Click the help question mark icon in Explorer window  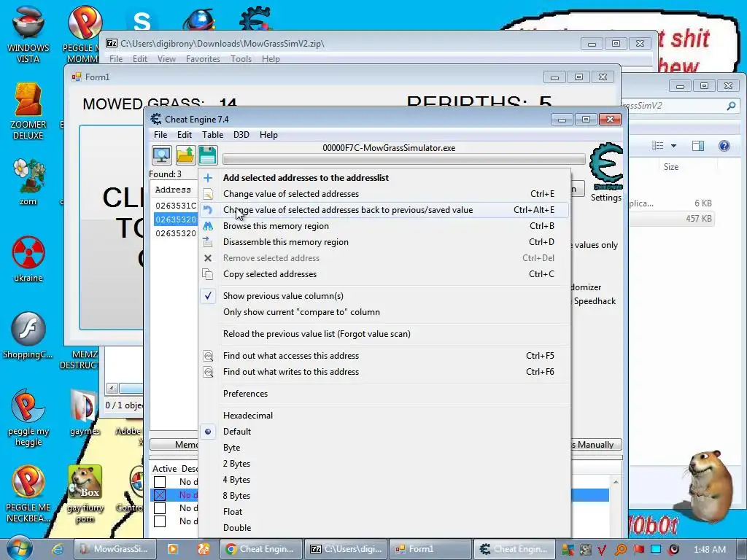pyautogui.click(x=724, y=146)
